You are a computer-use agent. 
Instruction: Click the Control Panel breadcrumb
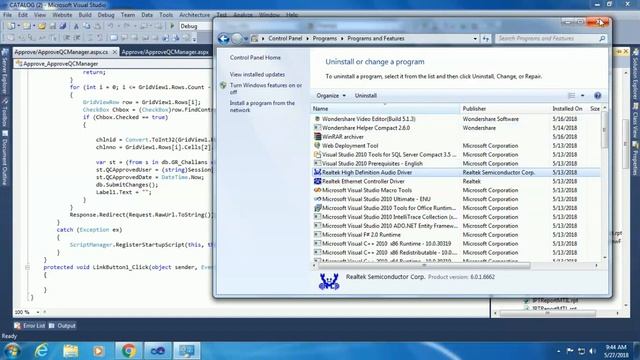[285, 38]
